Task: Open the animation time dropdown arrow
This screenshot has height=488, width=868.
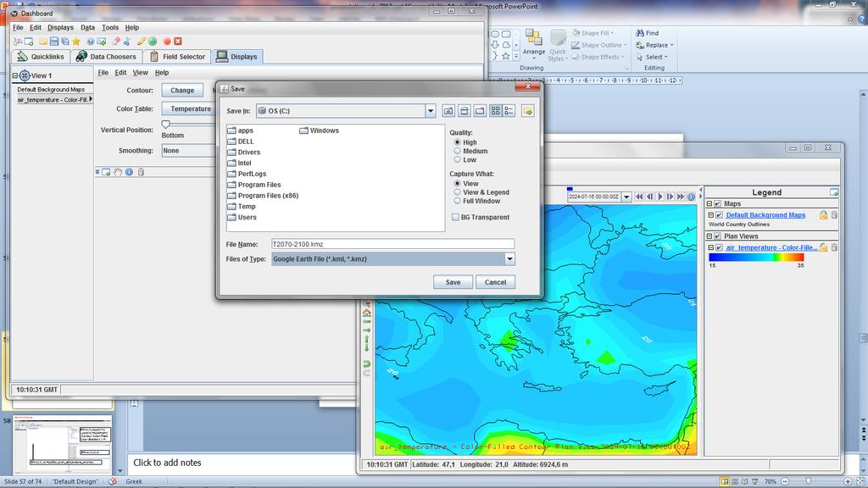Action: (626, 197)
